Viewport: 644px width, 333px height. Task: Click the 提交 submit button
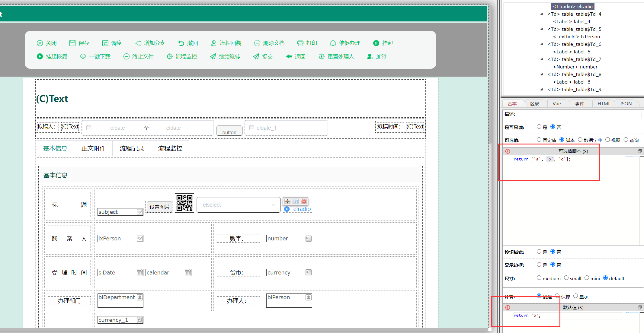(x=263, y=57)
